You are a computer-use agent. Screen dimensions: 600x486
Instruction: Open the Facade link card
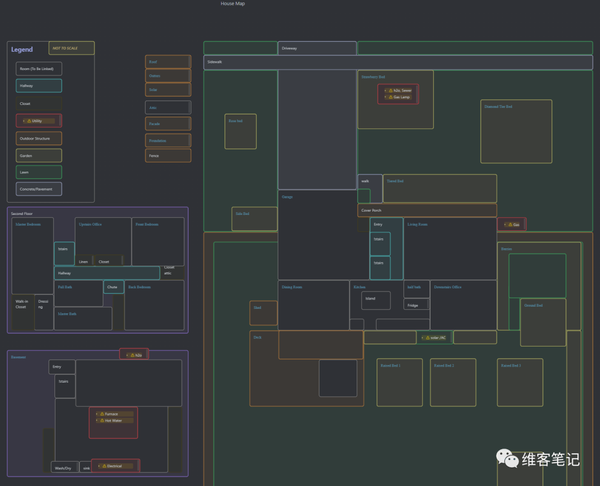[x=168, y=124]
